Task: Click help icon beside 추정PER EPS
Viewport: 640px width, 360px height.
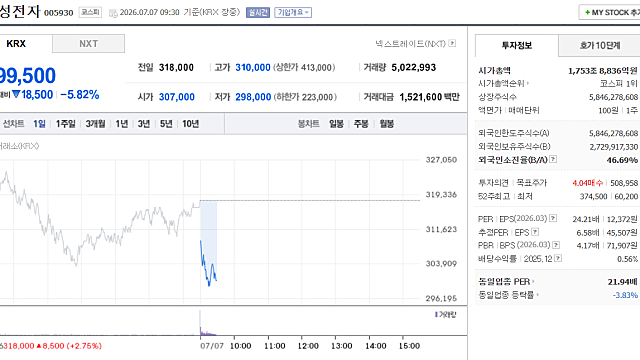Action: pos(535,232)
